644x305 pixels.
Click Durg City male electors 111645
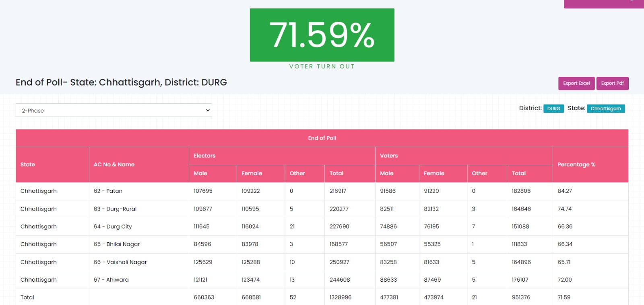coord(202,227)
